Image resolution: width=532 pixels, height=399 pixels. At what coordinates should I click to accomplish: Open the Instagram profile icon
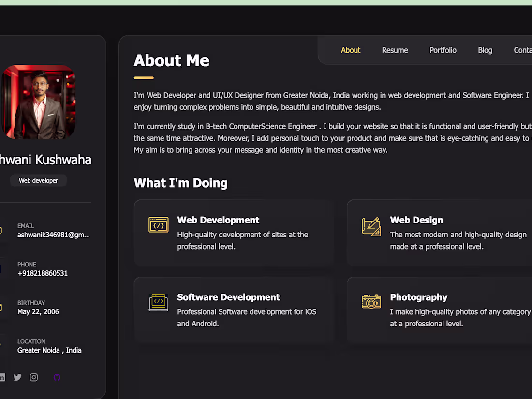(x=33, y=377)
